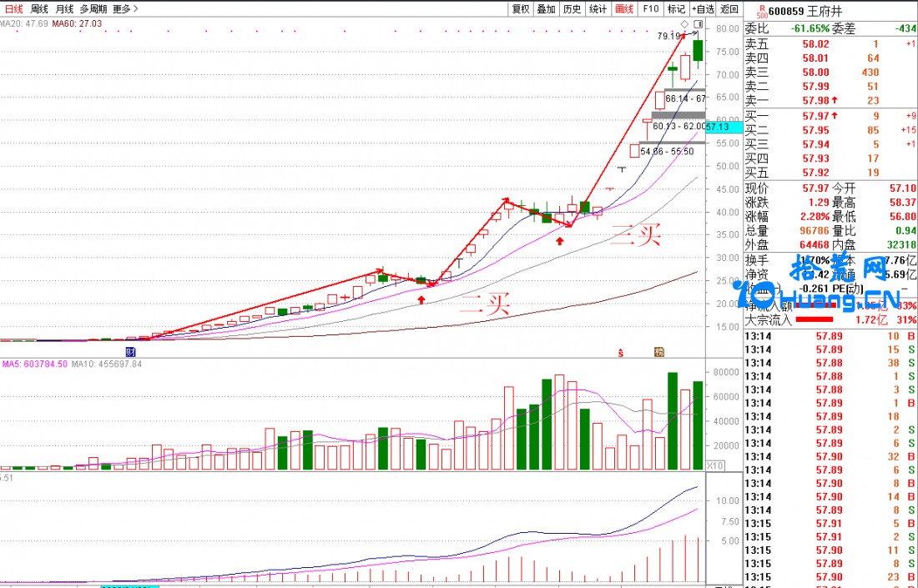The height and width of the screenshot is (588, 918).
Task: Click the 量比 0.94 value
Action: tap(906, 230)
